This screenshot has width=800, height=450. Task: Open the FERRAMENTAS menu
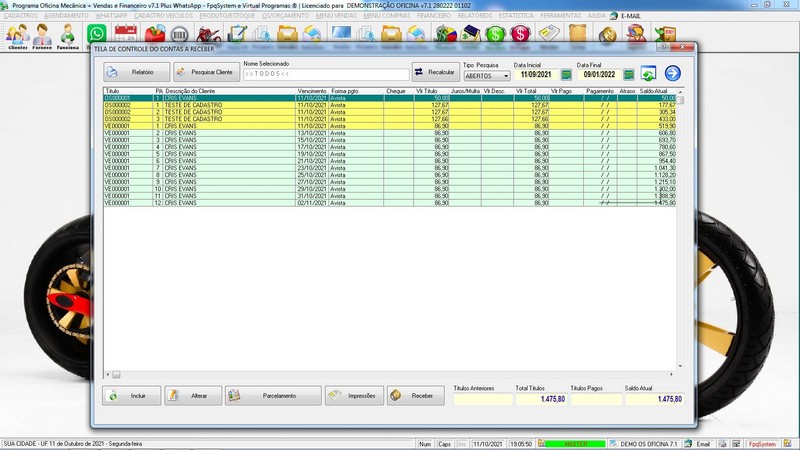[x=560, y=16]
